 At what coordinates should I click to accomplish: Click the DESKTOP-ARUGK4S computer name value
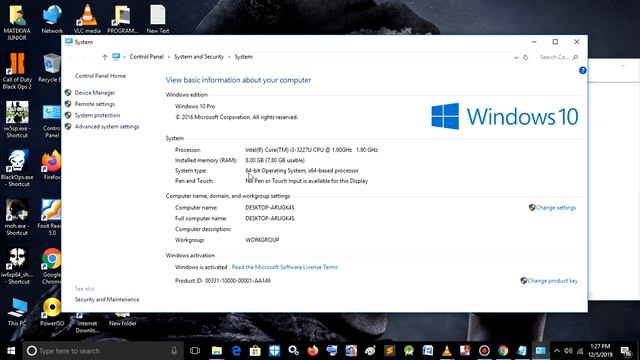pyautogui.click(x=269, y=208)
